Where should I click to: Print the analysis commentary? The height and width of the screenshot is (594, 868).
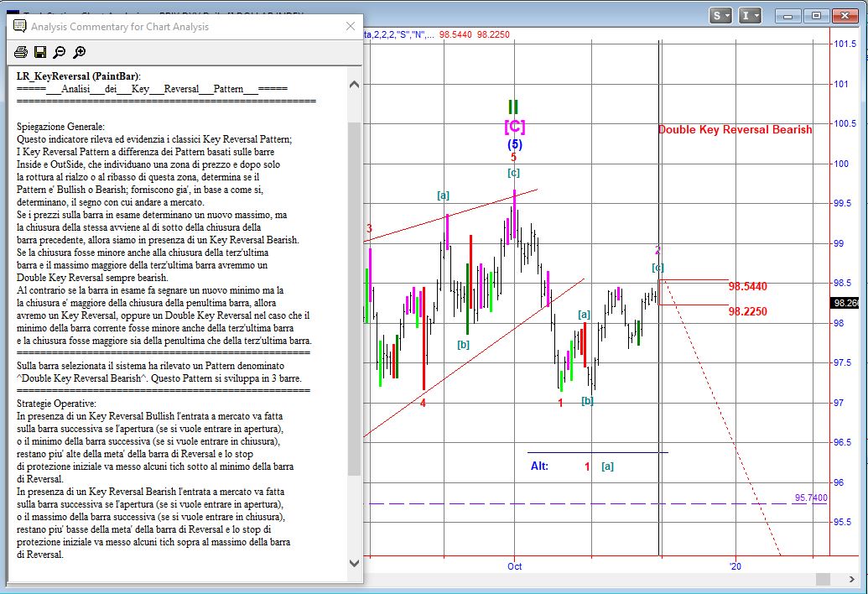(x=21, y=53)
